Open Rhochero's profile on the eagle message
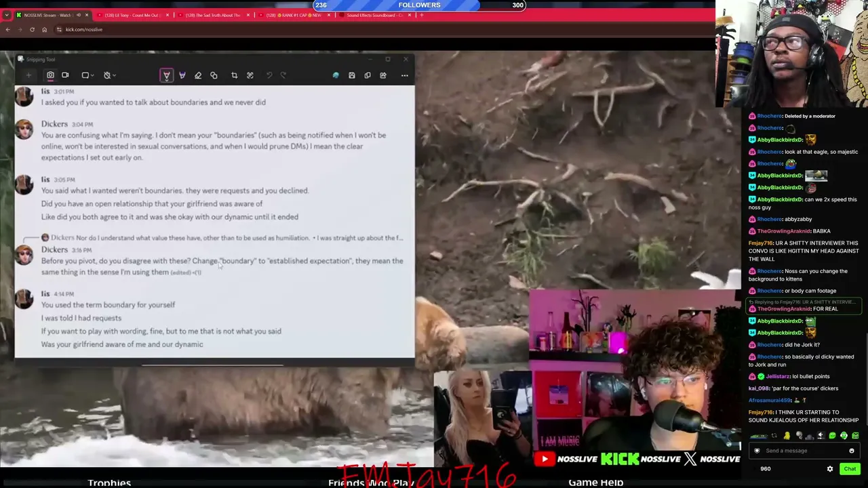This screenshot has width=868, height=488. tap(770, 152)
